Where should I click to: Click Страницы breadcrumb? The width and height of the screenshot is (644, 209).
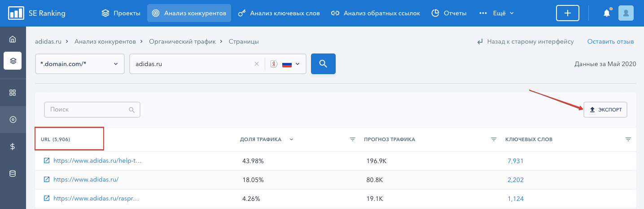coord(244,41)
